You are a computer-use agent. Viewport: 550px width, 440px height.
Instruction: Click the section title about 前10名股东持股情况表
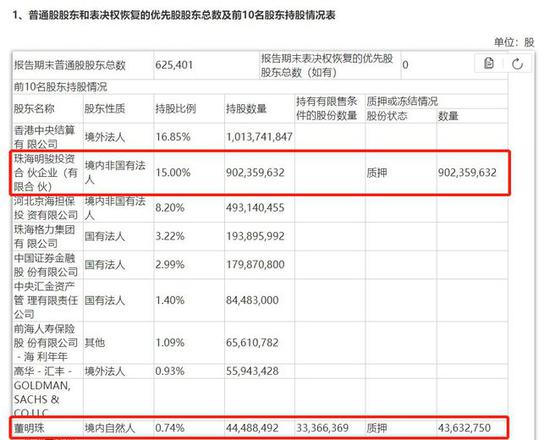[x=174, y=15]
